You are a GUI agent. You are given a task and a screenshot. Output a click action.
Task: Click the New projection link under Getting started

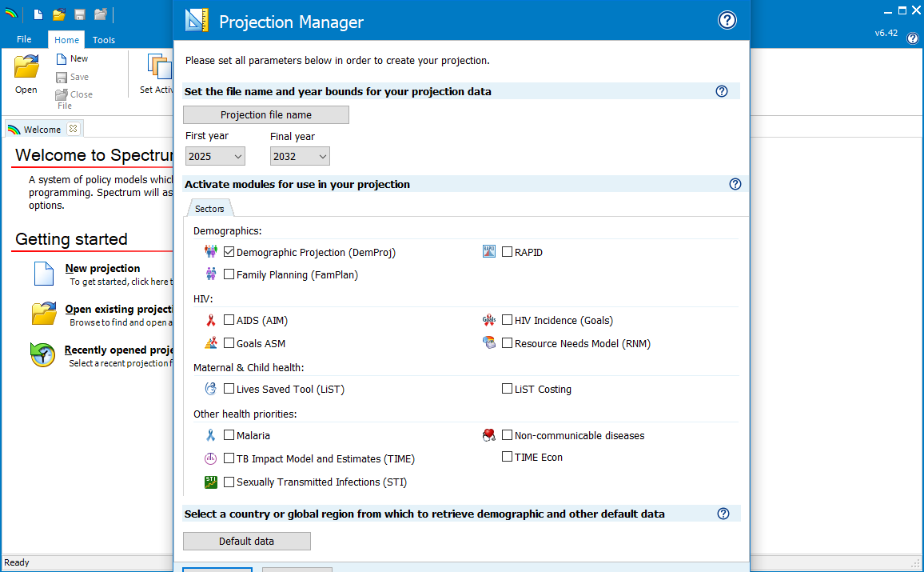tap(102, 268)
